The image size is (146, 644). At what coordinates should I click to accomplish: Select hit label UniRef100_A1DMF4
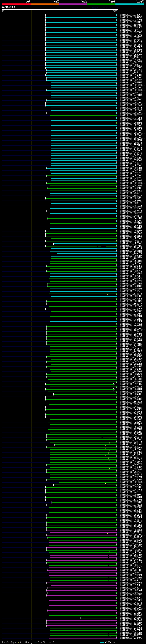[131, 321]
